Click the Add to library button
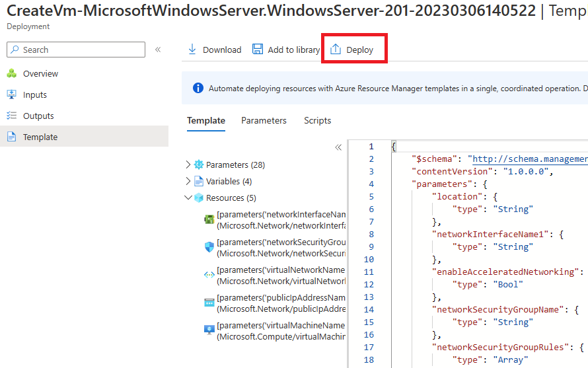 [286, 50]
